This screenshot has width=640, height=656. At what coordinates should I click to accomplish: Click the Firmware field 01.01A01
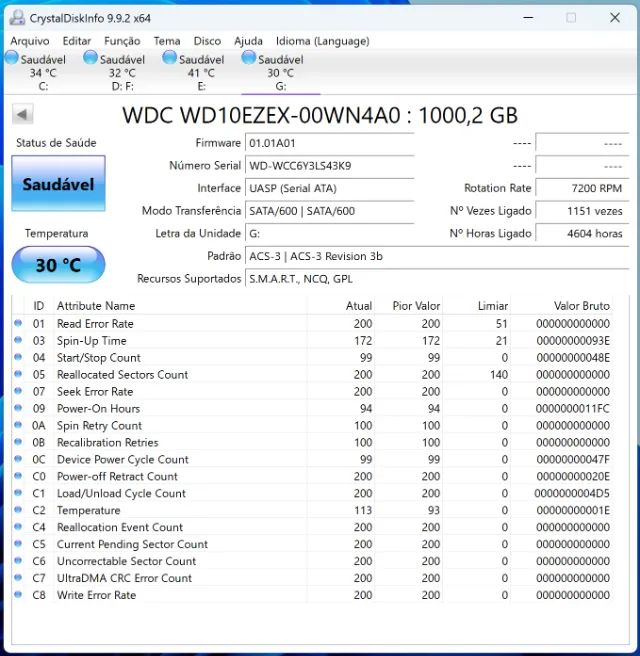(330, 143)
